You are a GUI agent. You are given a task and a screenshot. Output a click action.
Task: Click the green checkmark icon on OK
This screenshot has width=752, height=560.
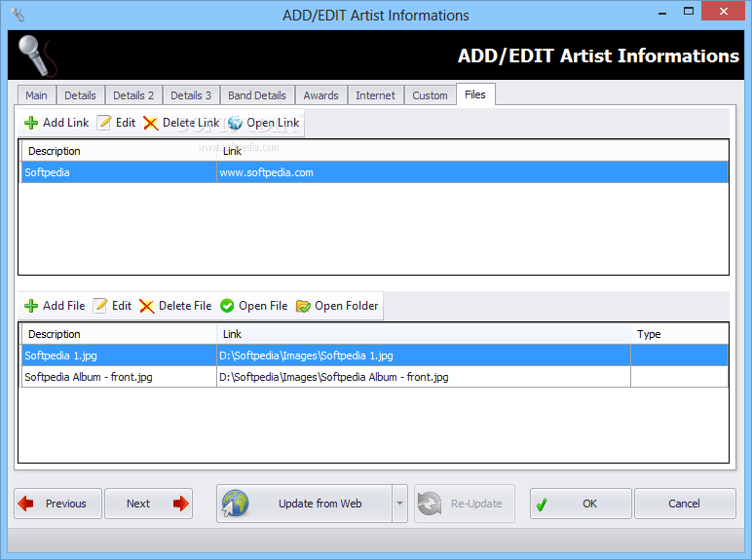point(542,504)
